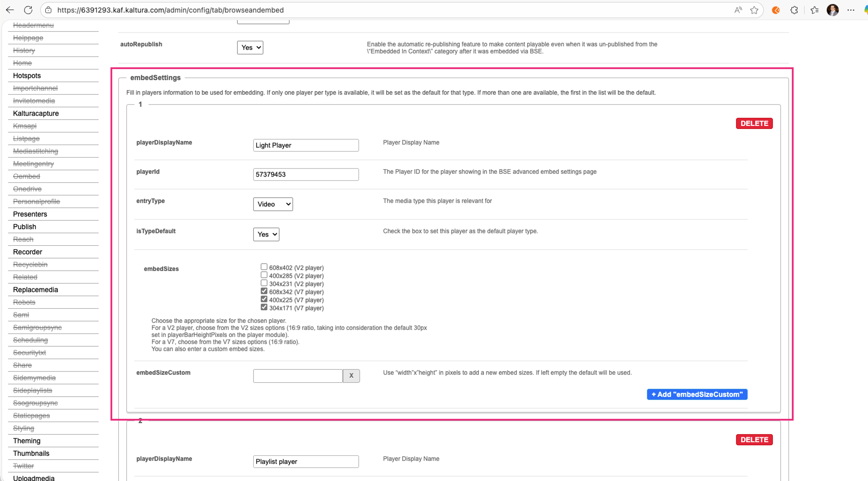
Task: Uncheck 608x342 (V7 player) size
Action: coord(264,291)
